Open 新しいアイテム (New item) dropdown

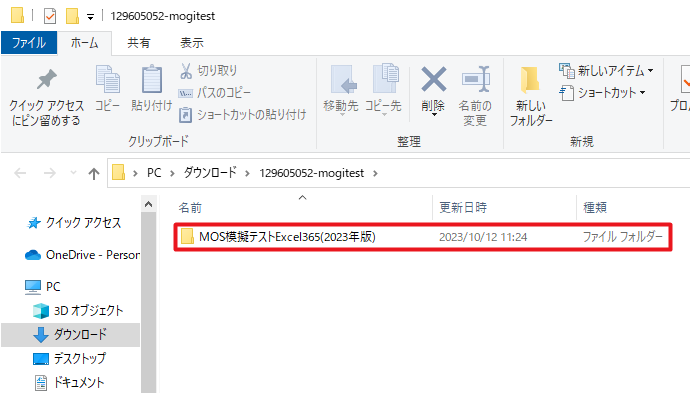tap(606, 70)
